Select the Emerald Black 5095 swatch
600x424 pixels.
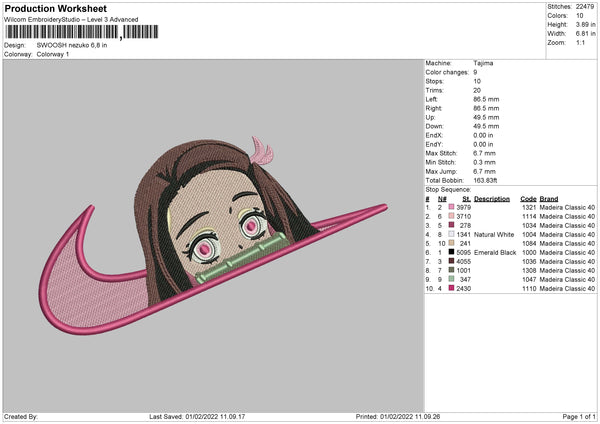click(x=452, y=252)
